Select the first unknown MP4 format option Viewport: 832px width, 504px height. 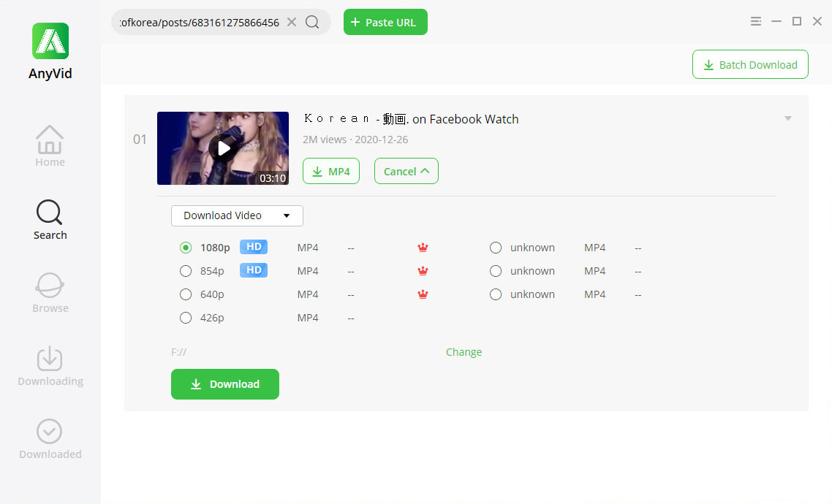(496, 248)
